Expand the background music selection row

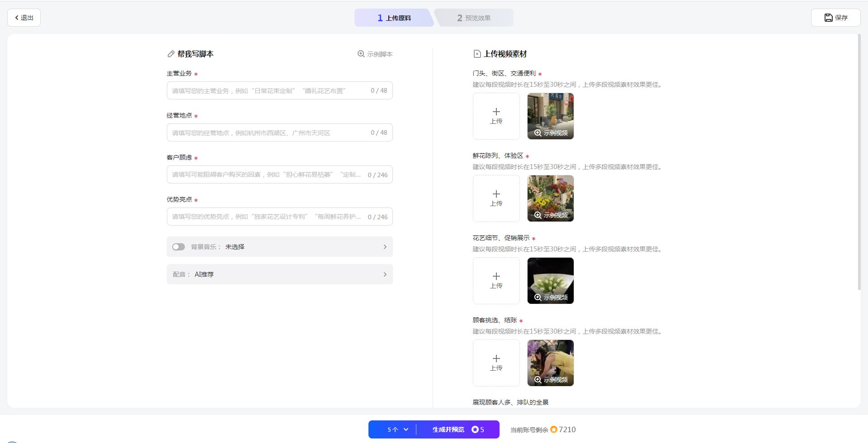click(x=385, y=247)
